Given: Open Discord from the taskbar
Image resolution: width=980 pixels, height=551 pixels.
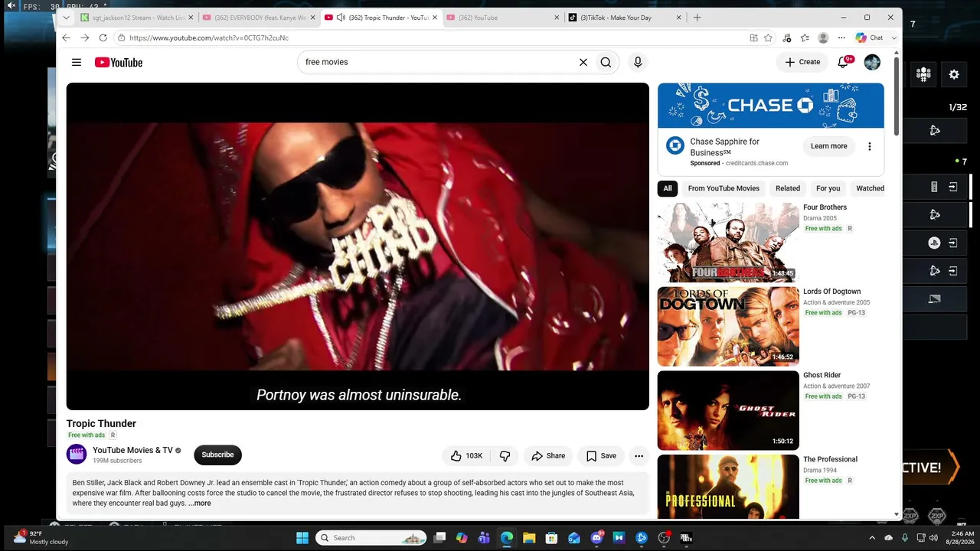Looking at the screenshot, I should tap(597, 538).
